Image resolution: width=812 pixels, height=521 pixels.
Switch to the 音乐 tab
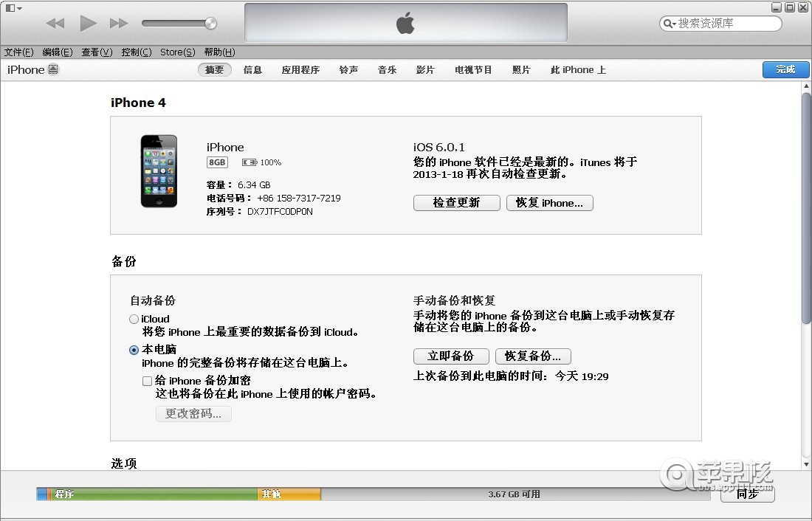click(x=387, y=70)
